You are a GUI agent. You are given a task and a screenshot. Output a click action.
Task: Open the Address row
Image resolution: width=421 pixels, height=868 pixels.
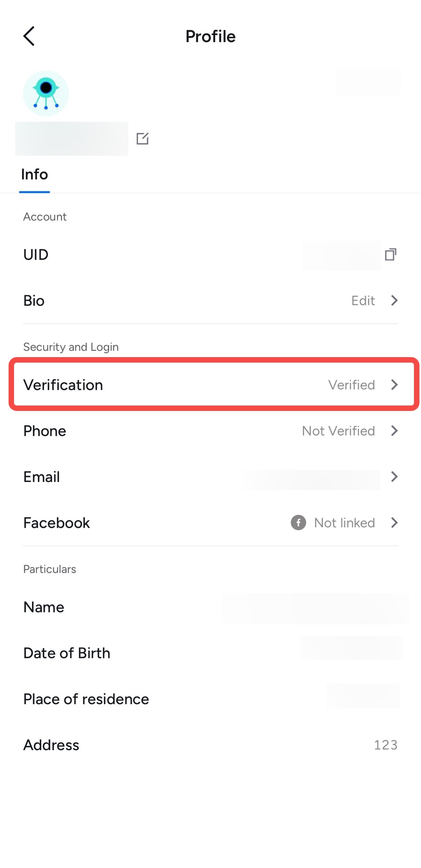pos(210,745)
